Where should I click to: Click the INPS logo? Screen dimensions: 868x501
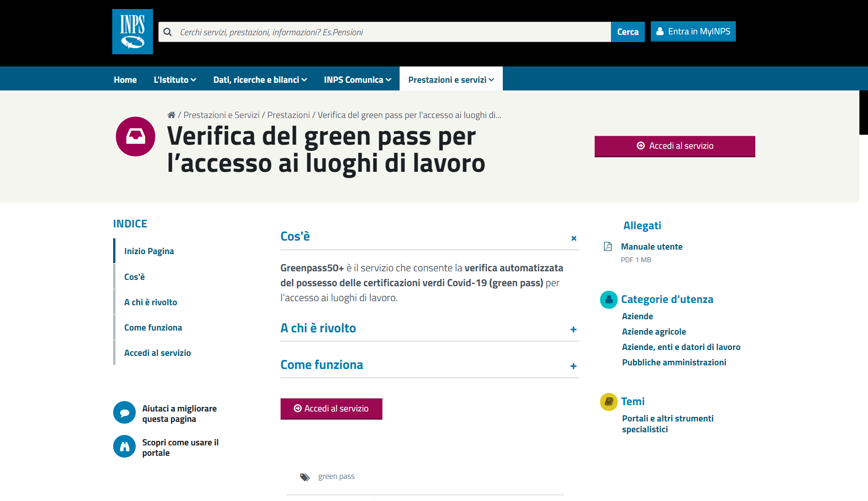click(x=132, y=31)
